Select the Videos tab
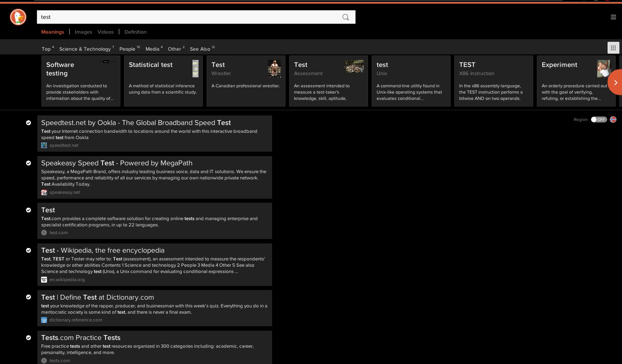 [x=106, y=32]
